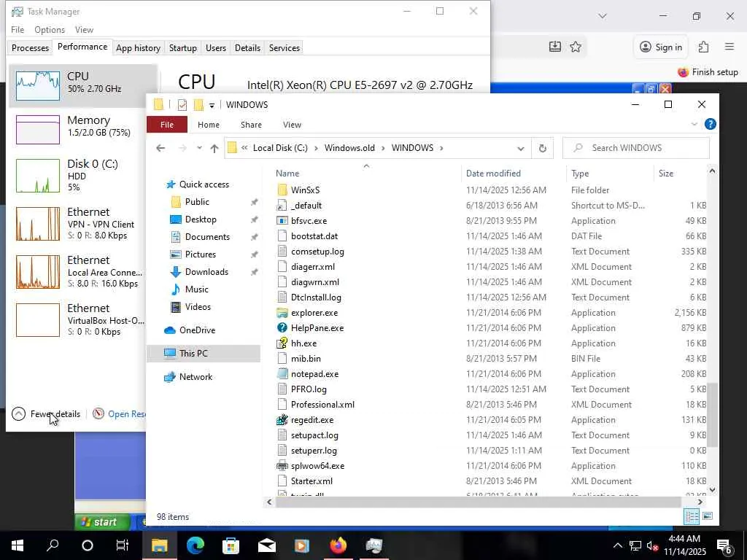Open Firefox hamburger application menu
This screenshot has width=747, height=560.
tap(729, 47)
